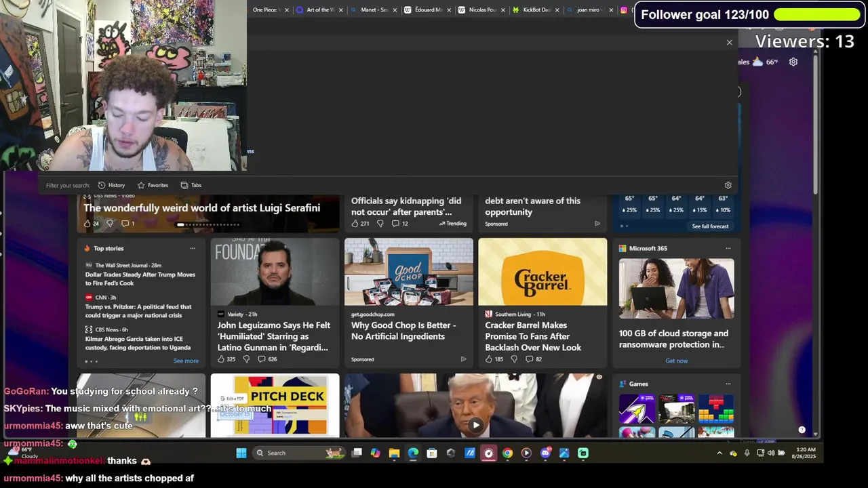Open comments on kidnapping story

tap(400, 224)
